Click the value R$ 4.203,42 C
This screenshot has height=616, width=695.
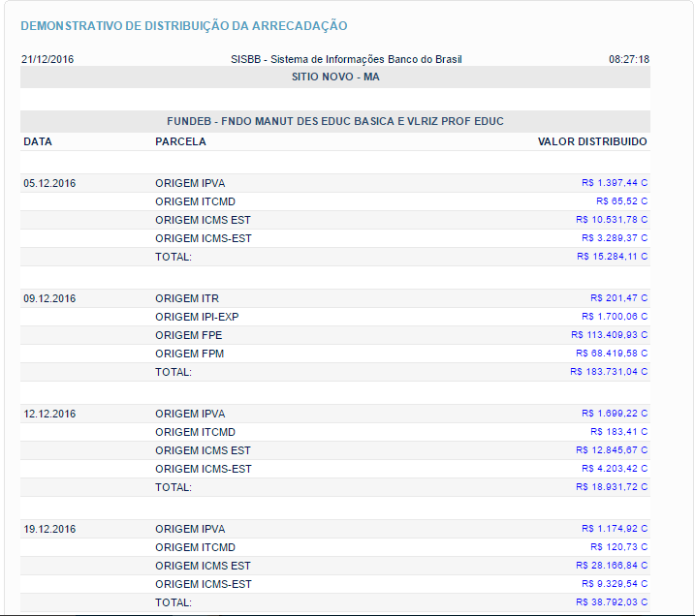click(x=615, y=468)
